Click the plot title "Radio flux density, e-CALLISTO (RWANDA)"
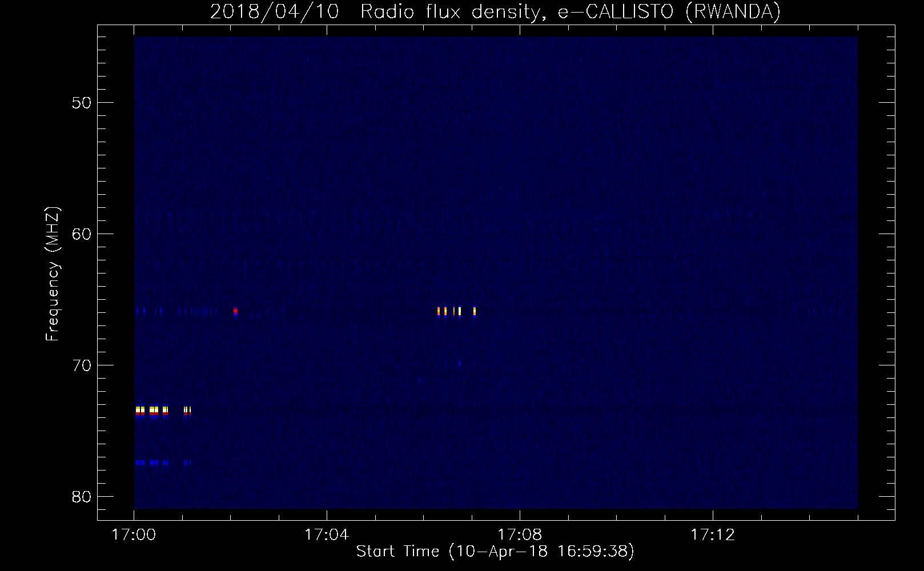The height and width of the screenshot is (571, 924). [571, 12]
